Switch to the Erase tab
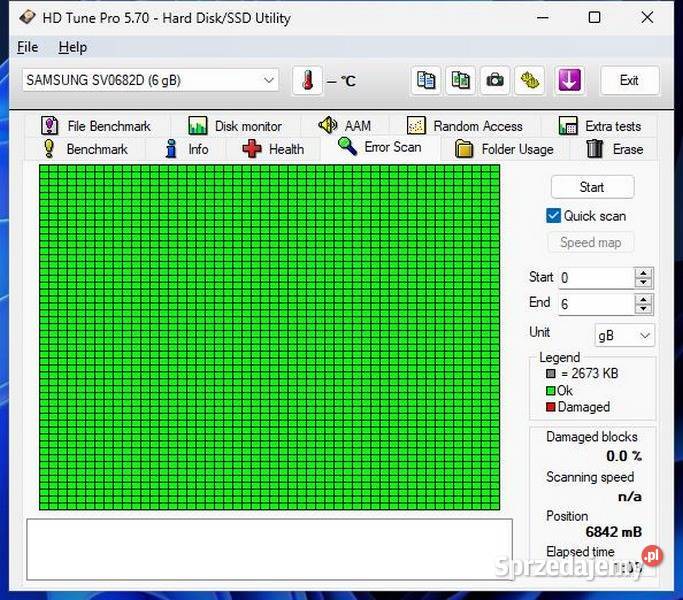Viewport: 683px width, 600px height. (615, 149)
